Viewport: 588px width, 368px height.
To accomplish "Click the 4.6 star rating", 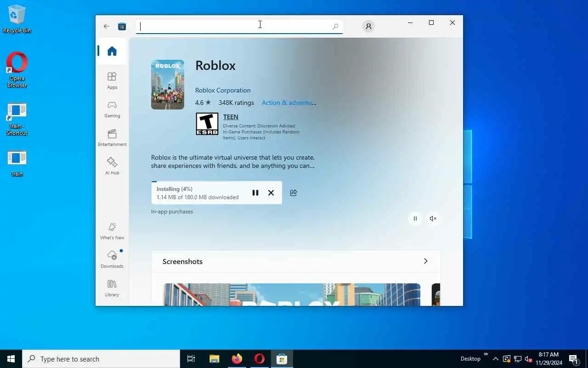I will click(203, 103).
